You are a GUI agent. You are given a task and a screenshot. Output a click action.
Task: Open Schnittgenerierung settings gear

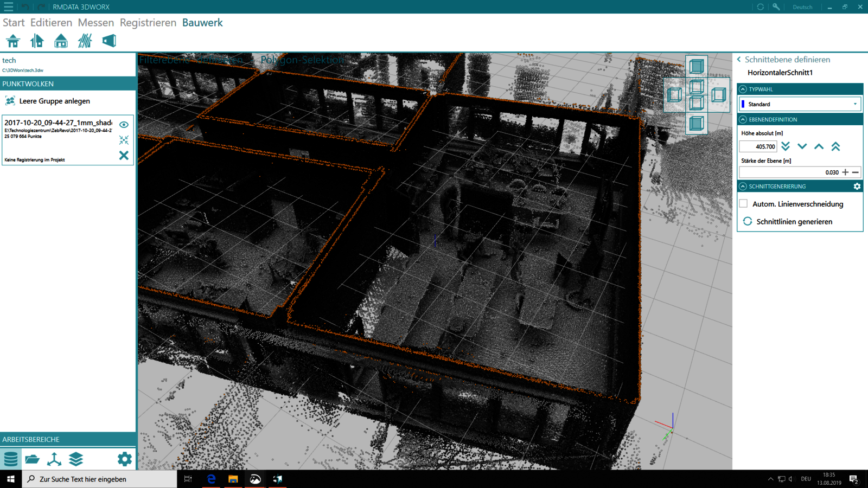(x=857, y=187)
